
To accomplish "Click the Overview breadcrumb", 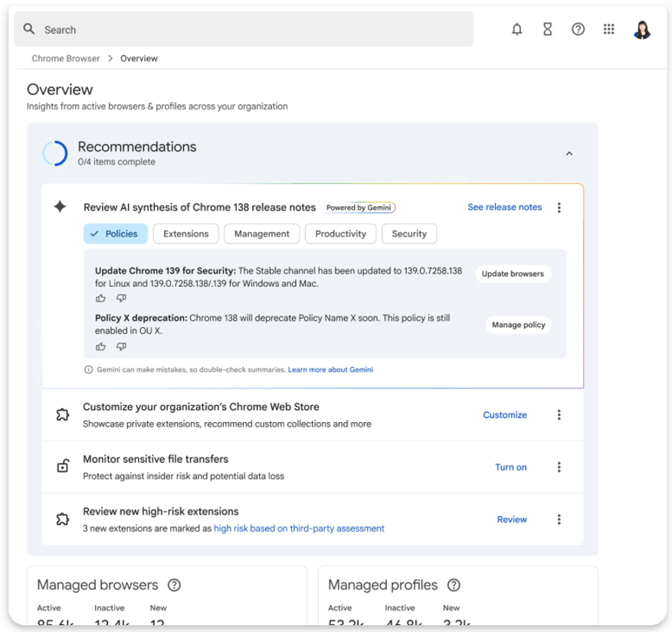I will click(x=139, y=58).
